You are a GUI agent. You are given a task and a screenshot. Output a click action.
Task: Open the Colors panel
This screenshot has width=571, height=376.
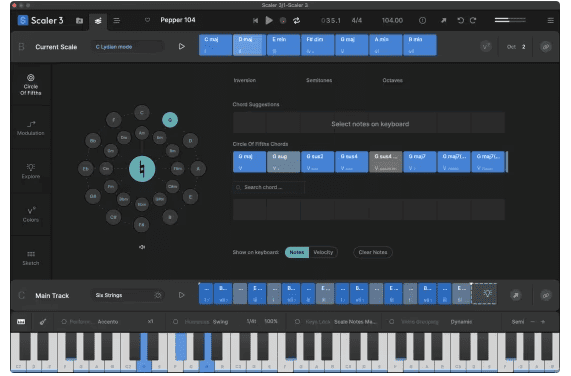[x=31, y=214]
